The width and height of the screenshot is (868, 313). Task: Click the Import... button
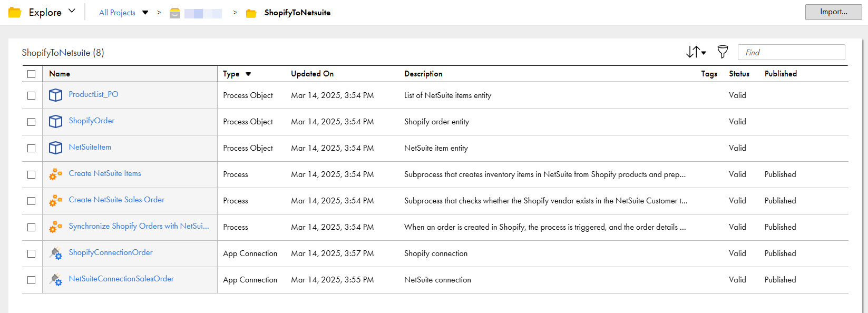[833, 12]
